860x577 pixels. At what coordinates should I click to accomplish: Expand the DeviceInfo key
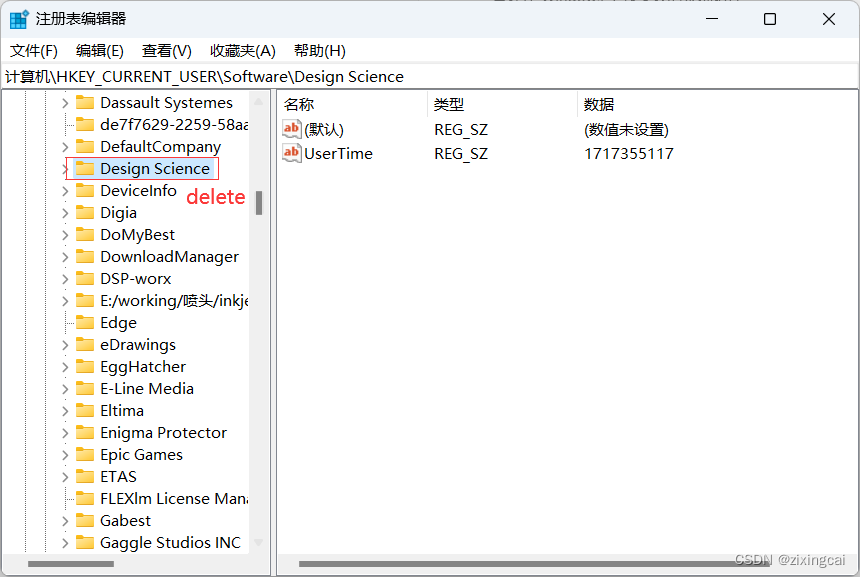point(65,191)
